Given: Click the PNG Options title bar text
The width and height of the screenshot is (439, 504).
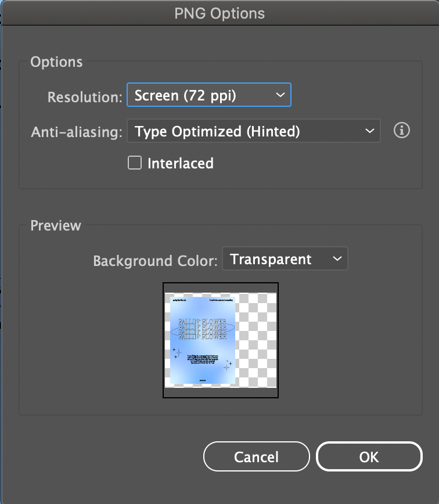Looking at the screenshot, I should pos(219,13).
